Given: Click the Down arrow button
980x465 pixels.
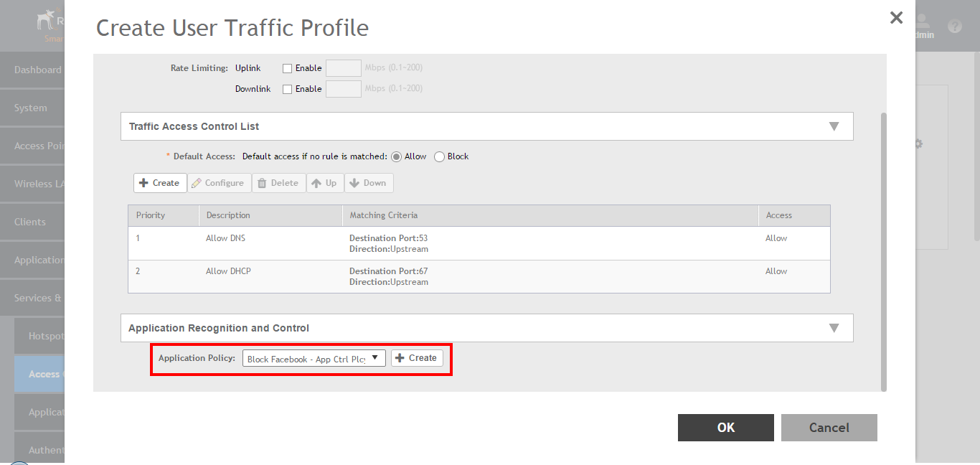Looking at the screenshot, I should tap(368, 183).
